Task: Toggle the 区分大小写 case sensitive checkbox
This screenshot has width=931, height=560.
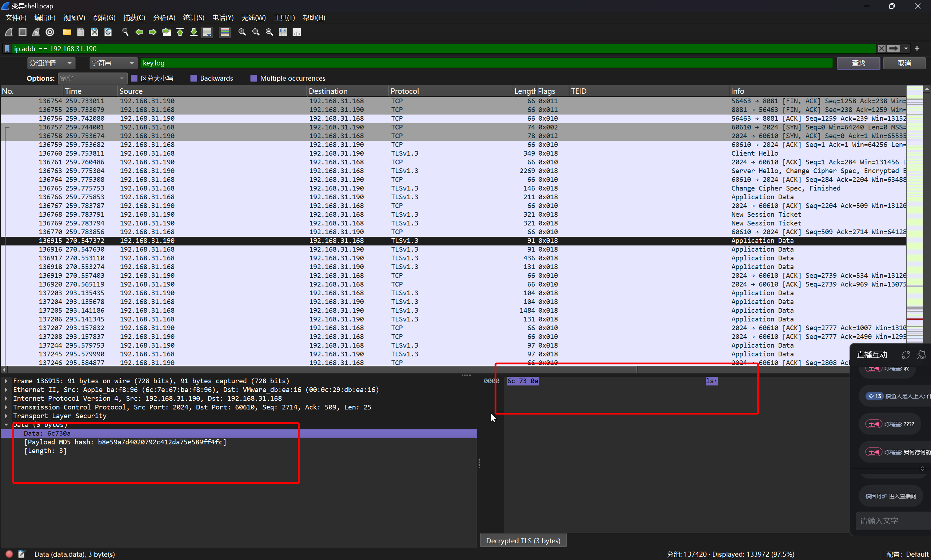Action: (134, 79)
